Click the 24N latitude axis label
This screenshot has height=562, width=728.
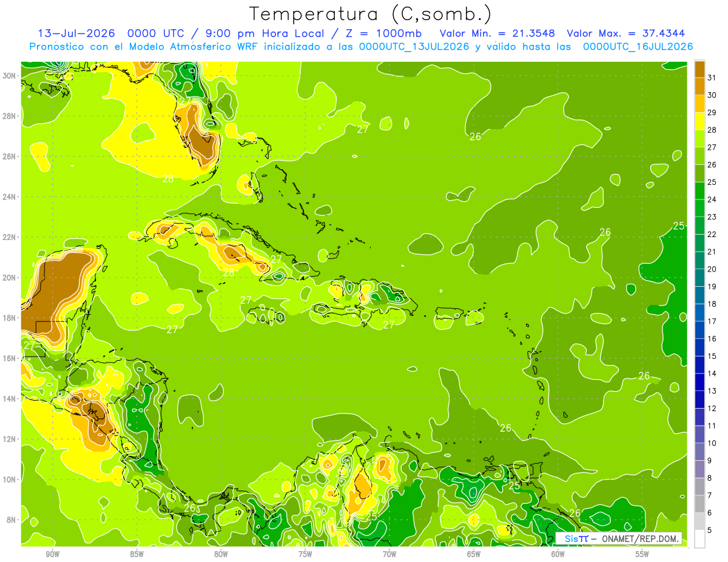click(x=10, y=197)
